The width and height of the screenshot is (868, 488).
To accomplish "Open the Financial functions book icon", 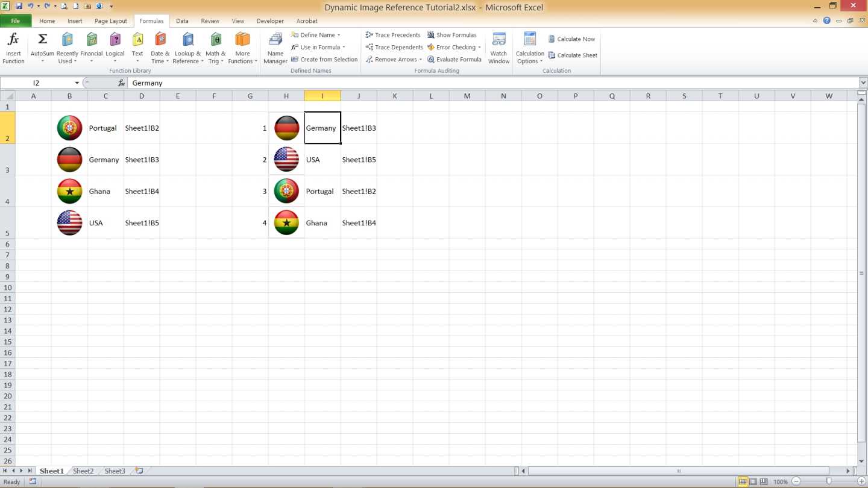I will coord(92,40).
